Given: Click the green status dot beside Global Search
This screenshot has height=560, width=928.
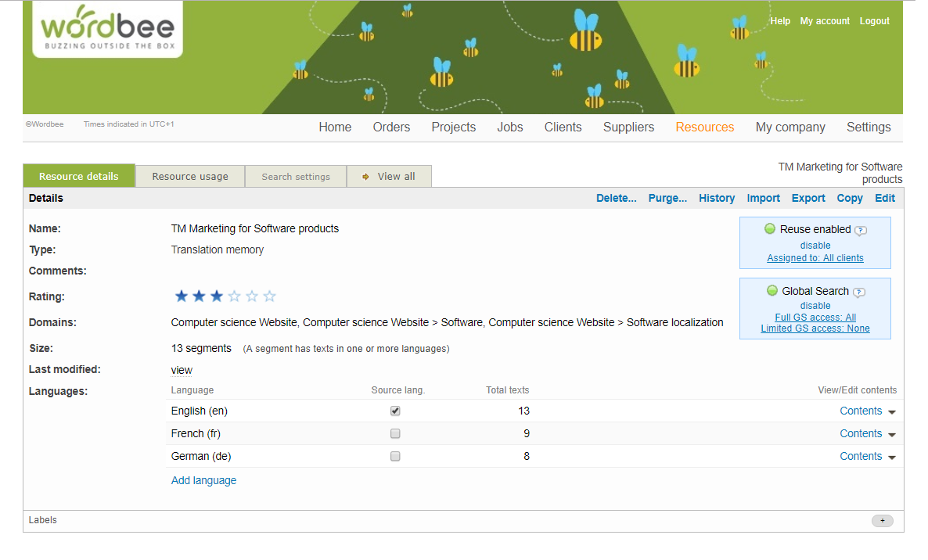Looking at the screenshot, I should (x=771, y=290).
